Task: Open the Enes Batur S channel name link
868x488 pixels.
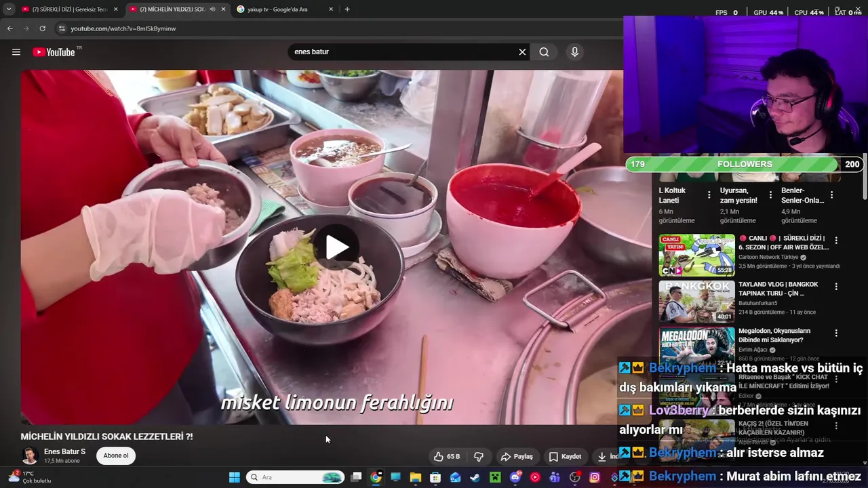Action: (65, 451)
